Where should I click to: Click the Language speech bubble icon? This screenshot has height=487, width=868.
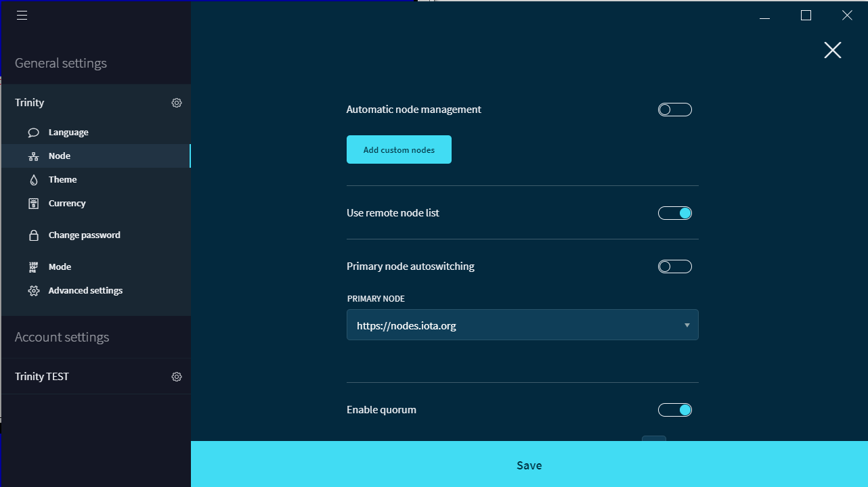[32, 133]
